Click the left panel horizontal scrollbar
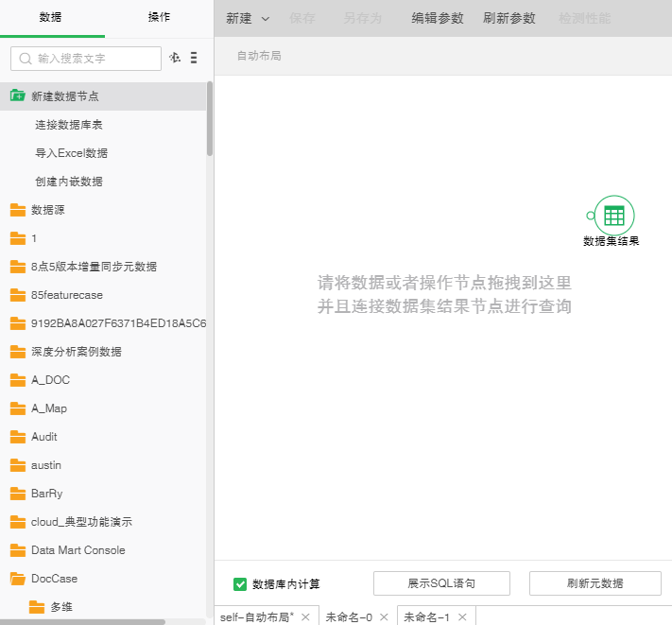Image resolution: width=672 pixels, height=625 pixels. pos(83,621)
